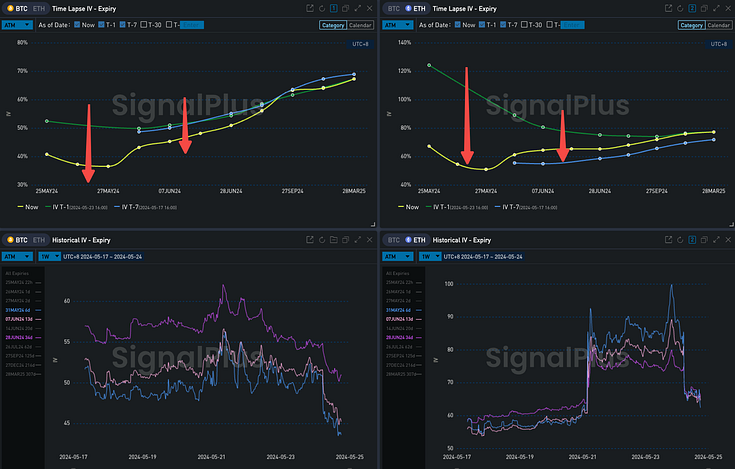This screenshot has height=469, width=735.
Task: Enable T-30 checkbox in BTC Time Lapse
Action: click(x=146, y=25)
